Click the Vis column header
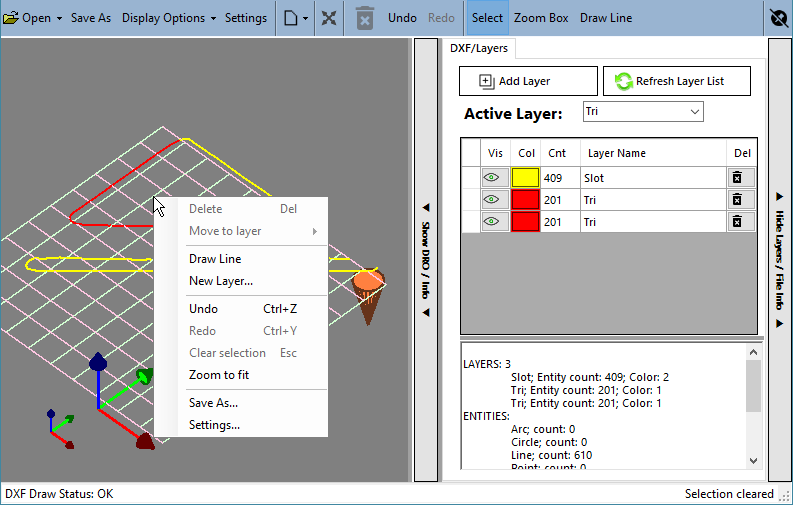793x505 pixels. click(495, 153)
